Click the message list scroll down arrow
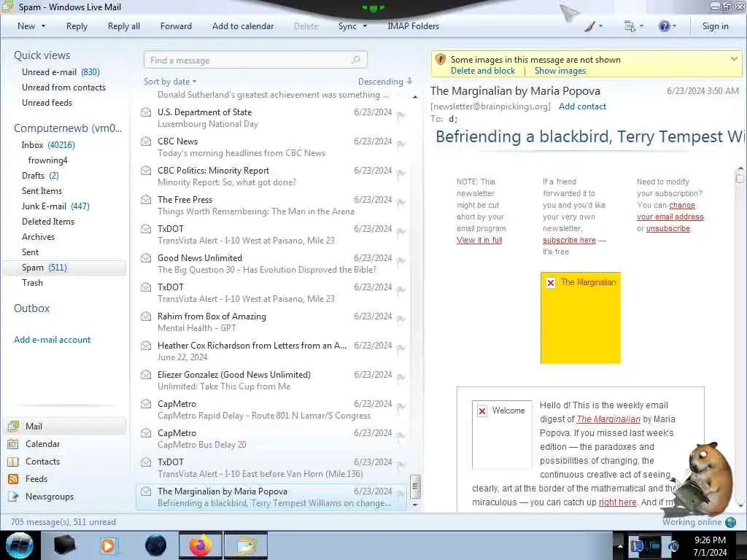 tap(415, 505)
